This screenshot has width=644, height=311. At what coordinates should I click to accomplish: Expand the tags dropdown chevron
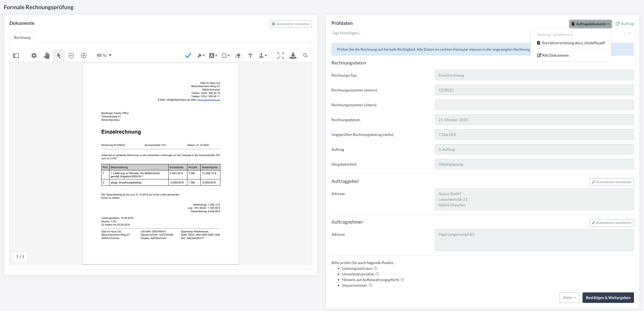[629, 33]
